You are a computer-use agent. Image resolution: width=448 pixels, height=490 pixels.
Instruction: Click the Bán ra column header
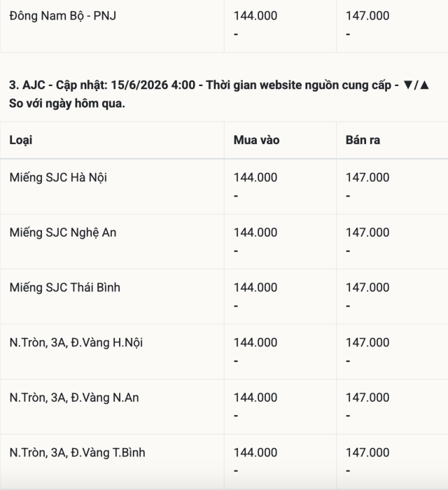(363, 140)
